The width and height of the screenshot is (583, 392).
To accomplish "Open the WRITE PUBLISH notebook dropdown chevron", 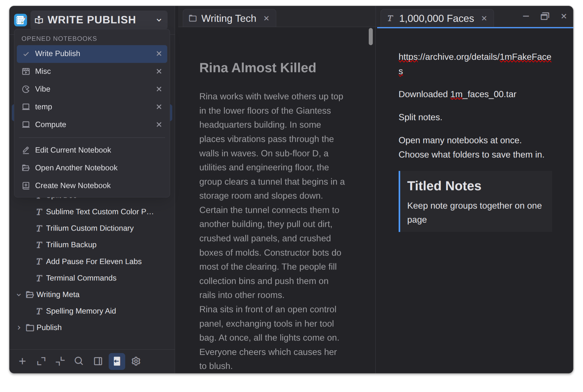I will (x=159, y=20).
